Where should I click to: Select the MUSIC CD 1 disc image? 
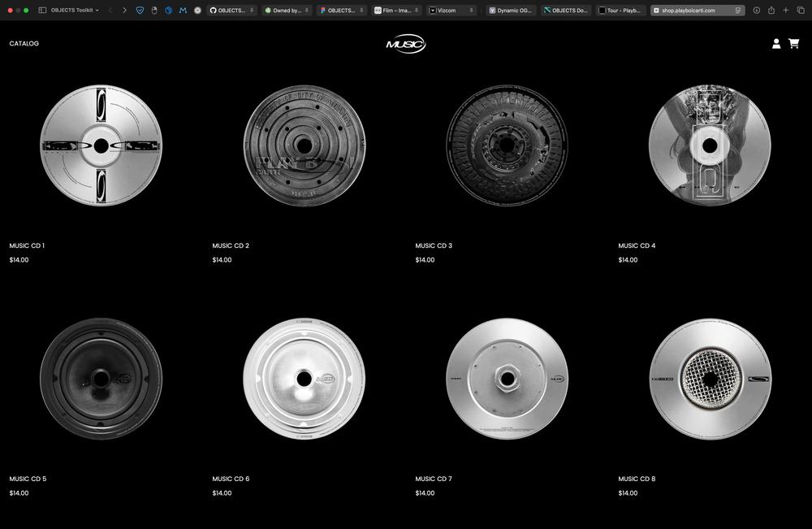point(101,145)
